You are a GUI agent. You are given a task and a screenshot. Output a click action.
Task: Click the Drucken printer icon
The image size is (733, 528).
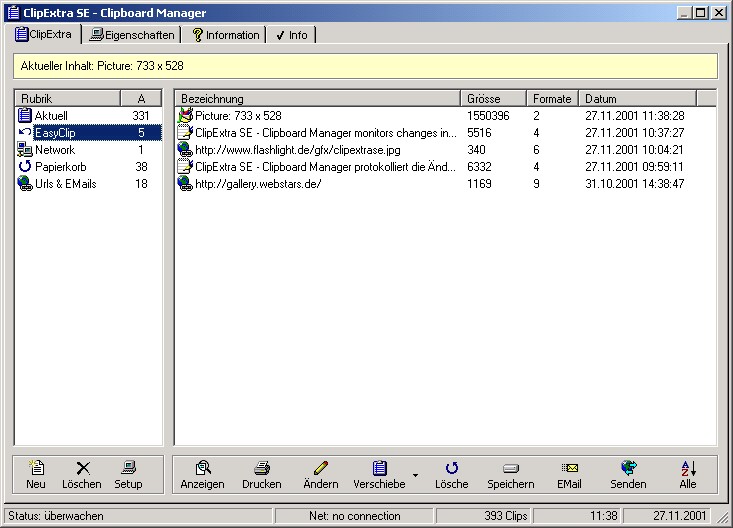(x=262, y=468)
